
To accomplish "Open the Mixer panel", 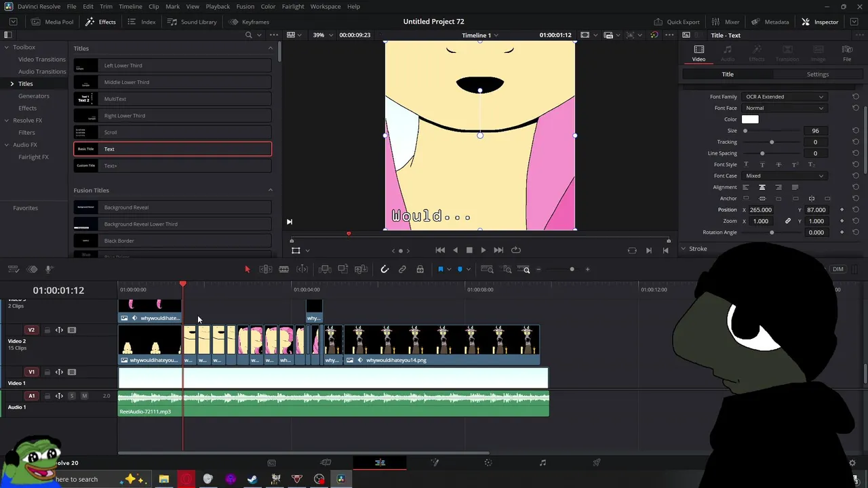I will coord(726,22).
